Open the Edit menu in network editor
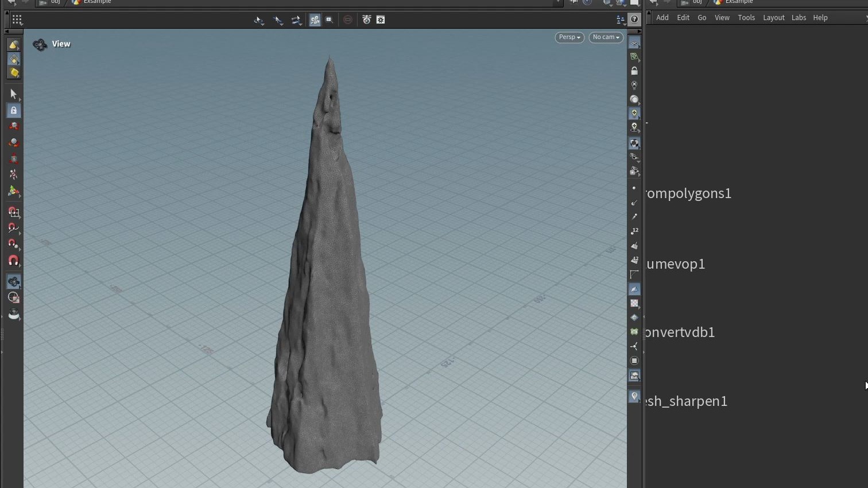The image size is (868, 488). pos(683,18)
